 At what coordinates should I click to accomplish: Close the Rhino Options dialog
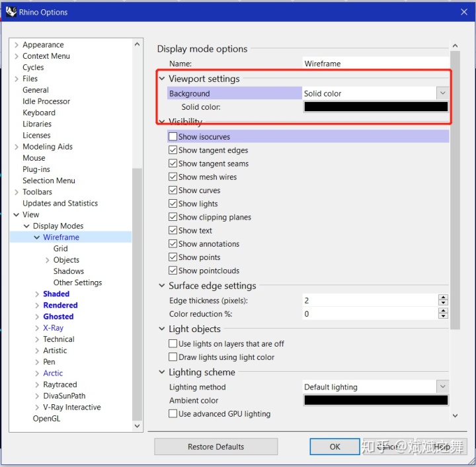click(x=463, y=12)
